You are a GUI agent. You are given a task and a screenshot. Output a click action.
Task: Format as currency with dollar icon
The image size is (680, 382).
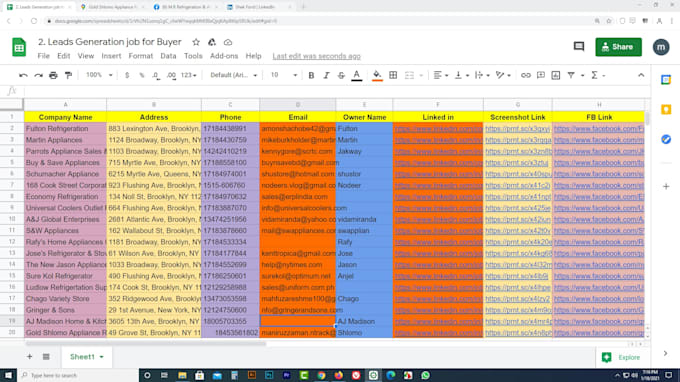pos(127,75)
